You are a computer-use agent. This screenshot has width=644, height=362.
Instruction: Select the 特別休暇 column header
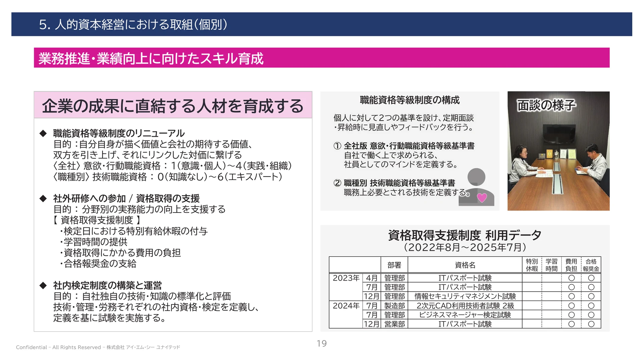tap(532, 265)
